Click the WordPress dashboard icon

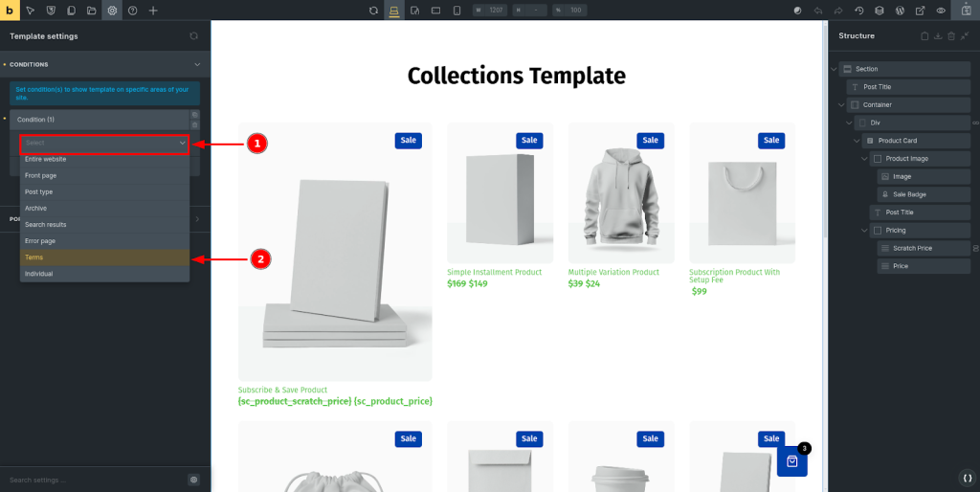(900, 11)
